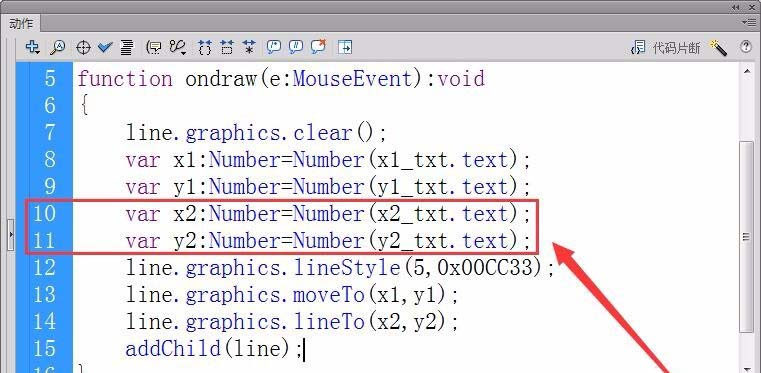The width and height of the screenshot is (761, 373).
Task: Click the Collapse selection icon
Action: pos(227,47)
